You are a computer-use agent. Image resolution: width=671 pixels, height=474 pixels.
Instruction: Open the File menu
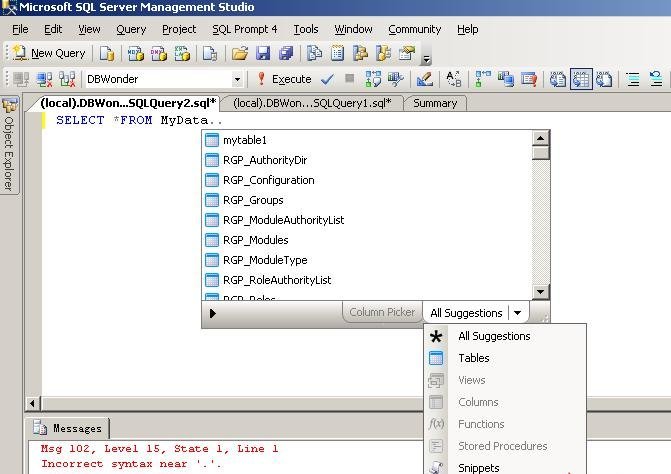pyautogui.click(x=20, y=29)
